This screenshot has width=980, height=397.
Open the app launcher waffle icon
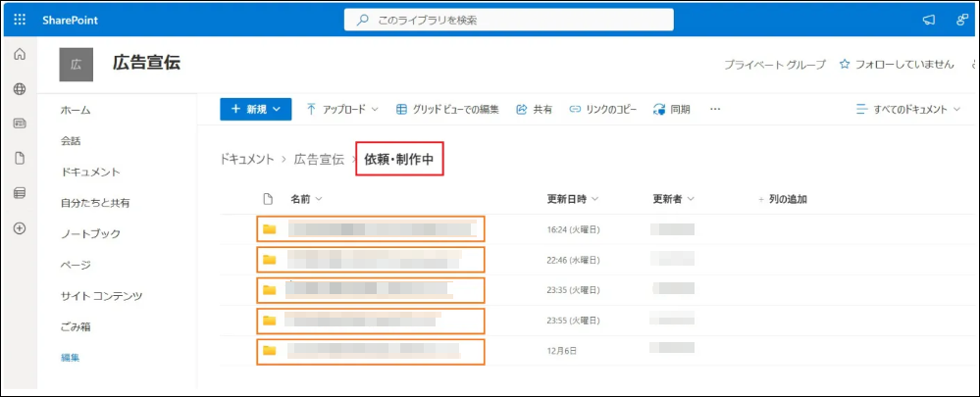click(x=20, y=20)
